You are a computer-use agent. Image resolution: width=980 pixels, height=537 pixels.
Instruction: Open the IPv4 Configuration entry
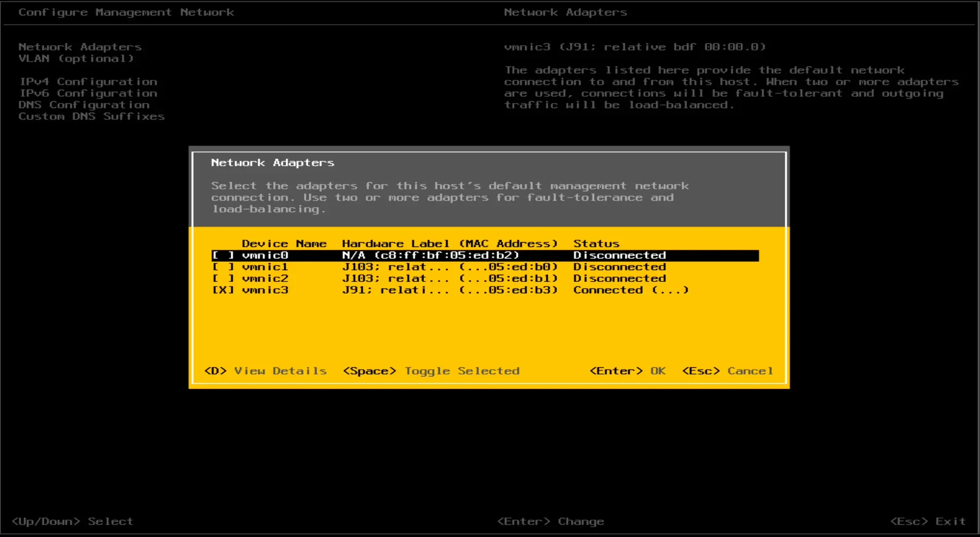[88, 81]
